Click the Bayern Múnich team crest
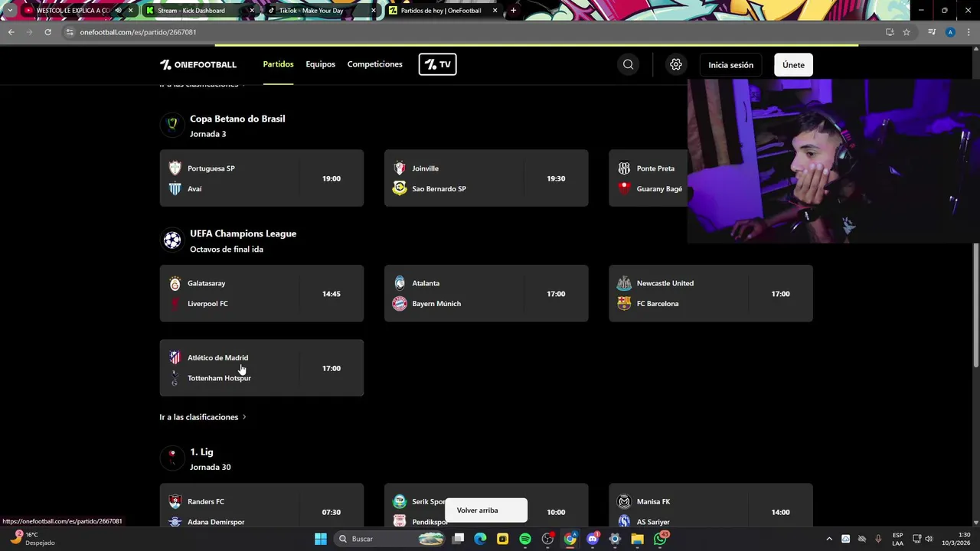 [x=399, y=304]
